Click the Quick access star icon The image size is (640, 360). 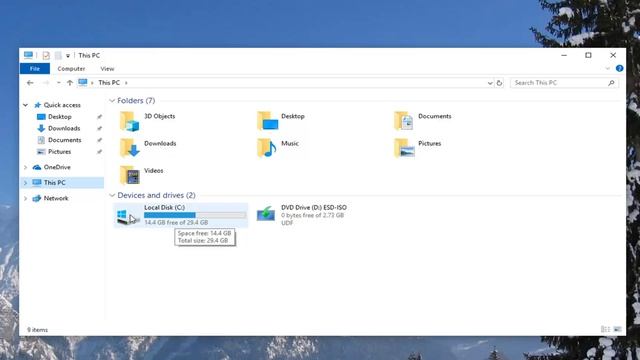(38, 105)
